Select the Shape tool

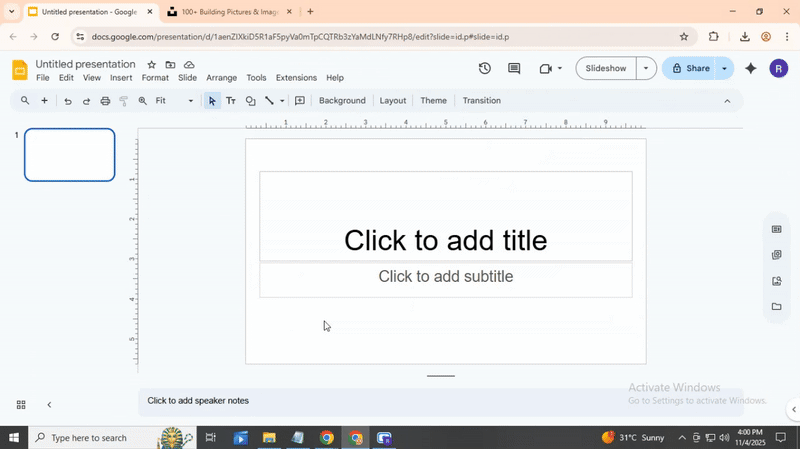[250, 101]
